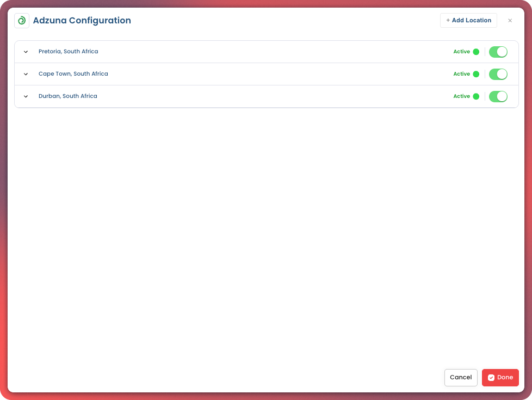Viewport: 532px width, 400px height.
Task: Expand the Pretoria, South Africa row
Action: click(x=26, y=51)
